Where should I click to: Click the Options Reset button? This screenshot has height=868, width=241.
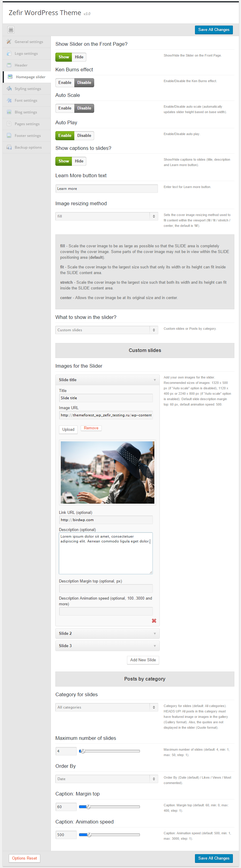tap(25, 858)
